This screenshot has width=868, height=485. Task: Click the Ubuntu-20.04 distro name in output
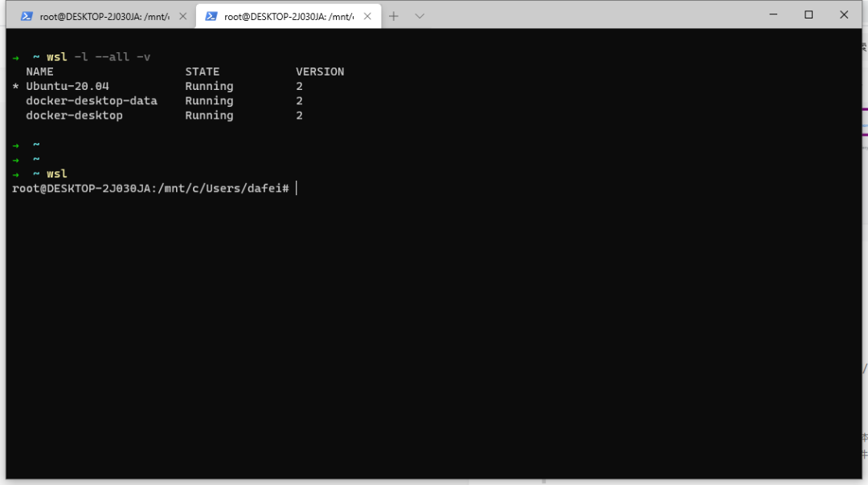pyautogui.click(x=68, y=86)
